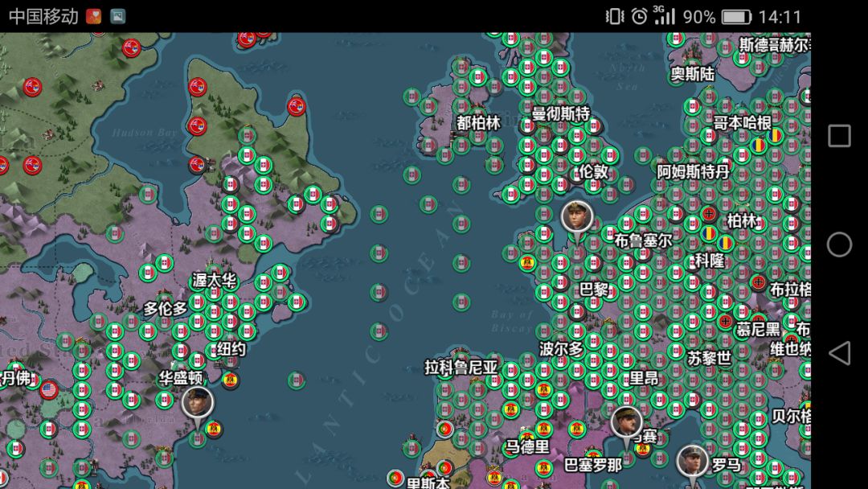This screenshot has width=868, height=489.
Task: Select the city label 哥本哈根
Action: [743, 122]
